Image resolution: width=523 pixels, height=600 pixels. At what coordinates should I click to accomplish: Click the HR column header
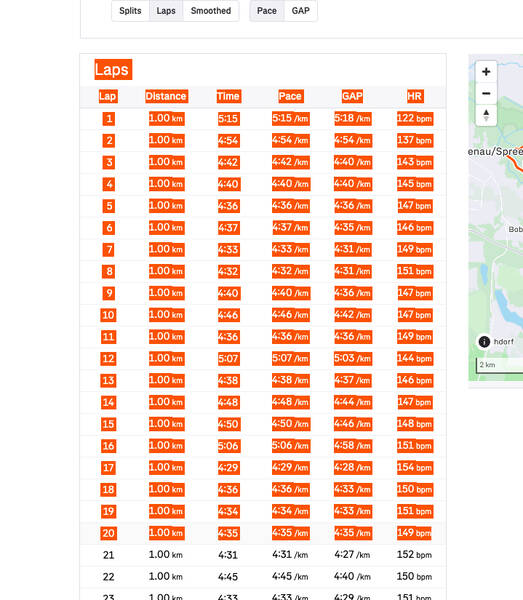[415, 96]
